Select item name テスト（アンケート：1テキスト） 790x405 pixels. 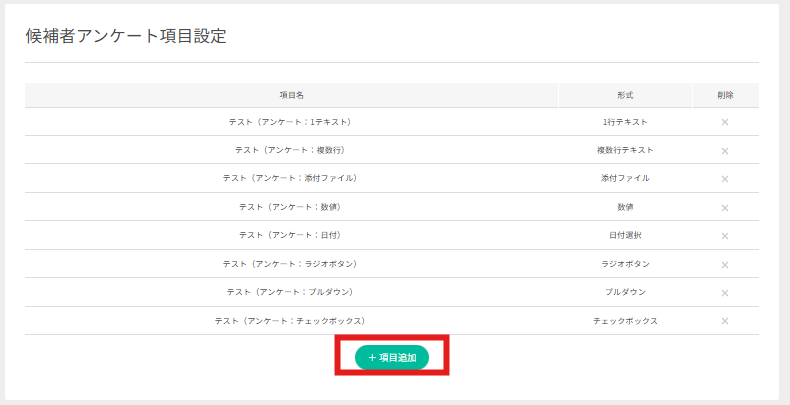290,122
